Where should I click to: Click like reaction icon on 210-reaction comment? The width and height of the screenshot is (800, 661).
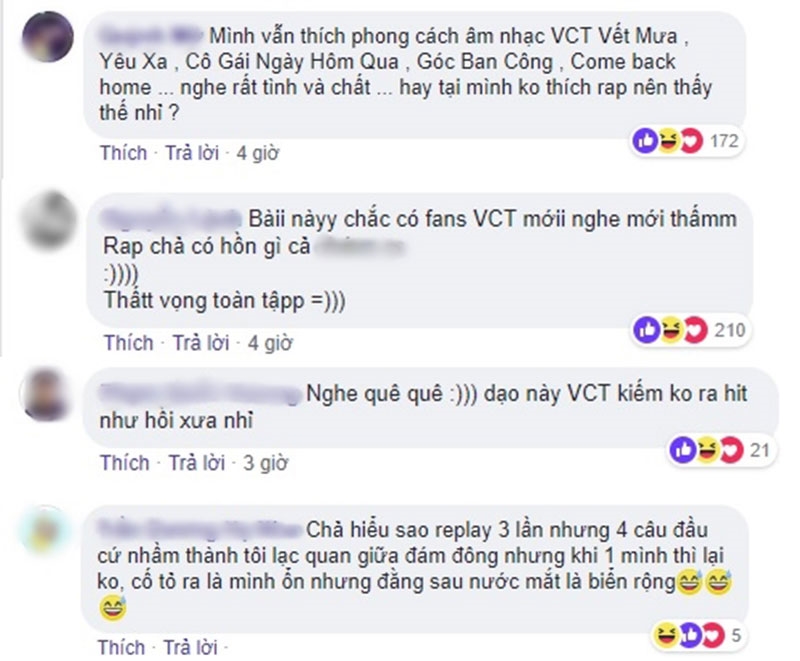[646, 330]
